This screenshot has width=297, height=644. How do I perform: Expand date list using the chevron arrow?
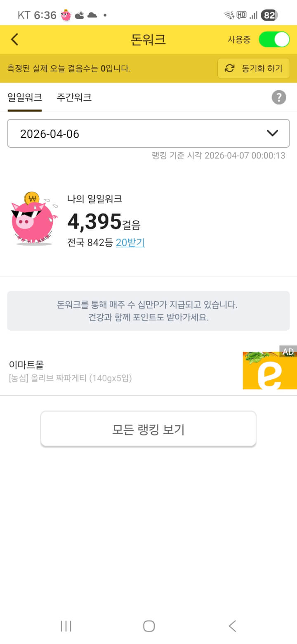[x=272, y=133]
